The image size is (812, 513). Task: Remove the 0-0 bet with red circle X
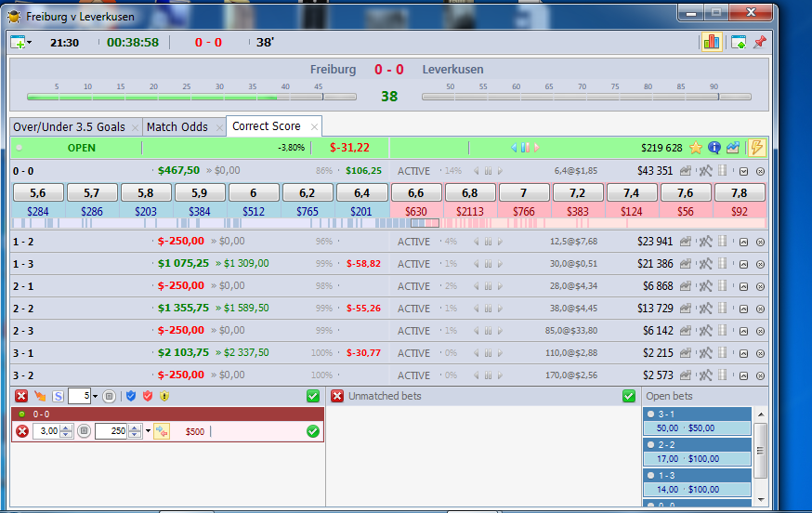pyautogui.click(x=22, y=431)
